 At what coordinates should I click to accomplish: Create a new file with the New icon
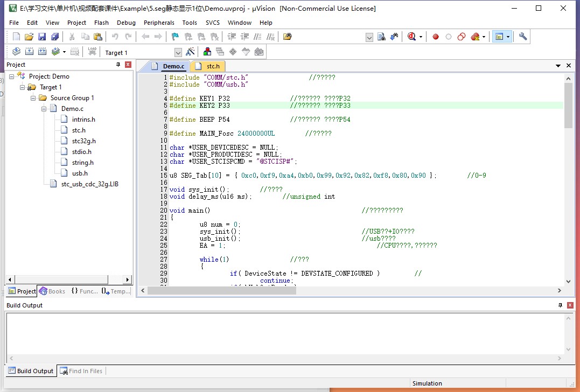click(x=16, y=37)
